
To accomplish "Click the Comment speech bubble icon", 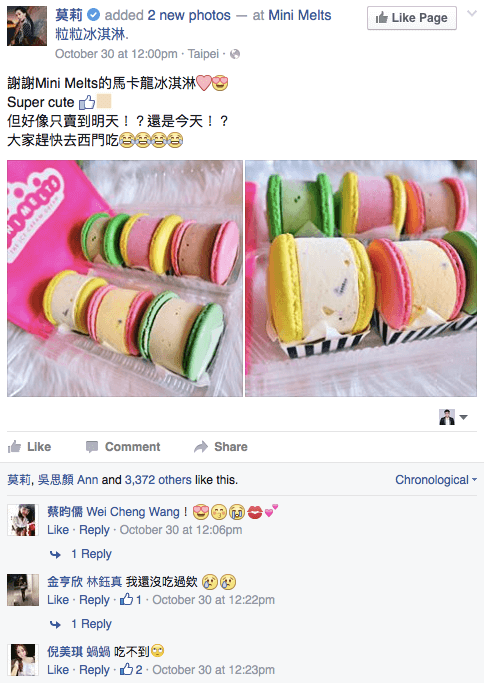I will pyautogui.click(x=91, y=447).
